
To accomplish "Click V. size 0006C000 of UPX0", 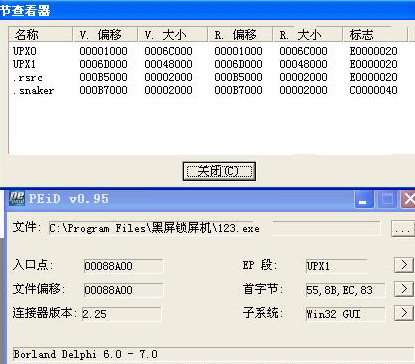I will (168, 51).
